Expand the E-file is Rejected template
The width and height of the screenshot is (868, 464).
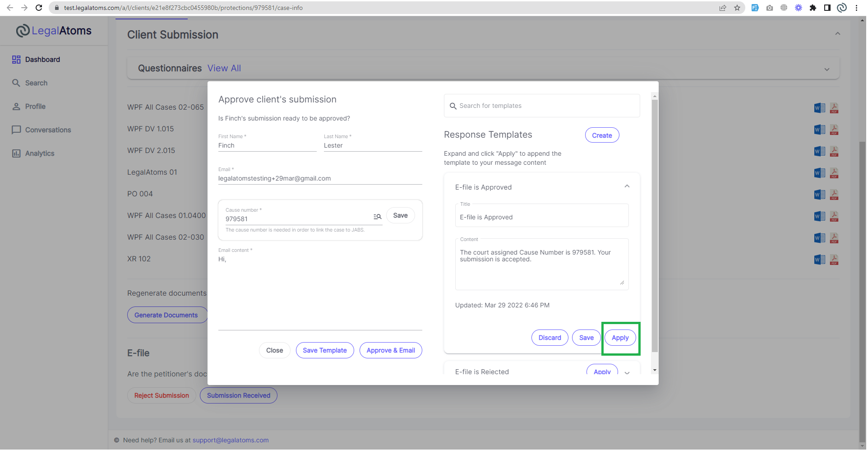pyautogui.click(x=627, y=373)
